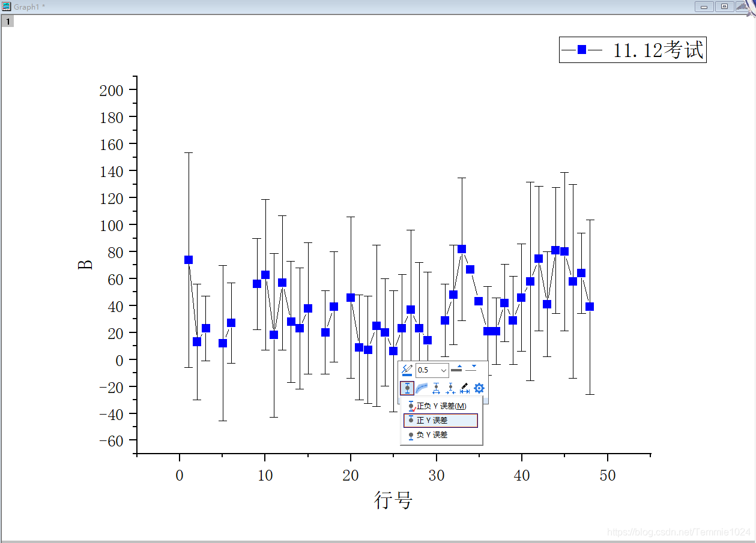Open the blue gear settings icon
The image size is (756, 543).
[479, 388]
